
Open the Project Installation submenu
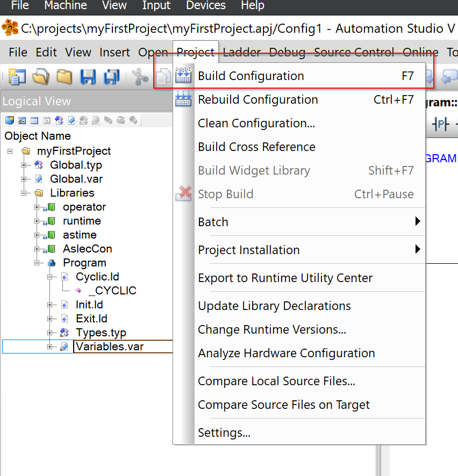pyautogui.click(x=299, y=250)
